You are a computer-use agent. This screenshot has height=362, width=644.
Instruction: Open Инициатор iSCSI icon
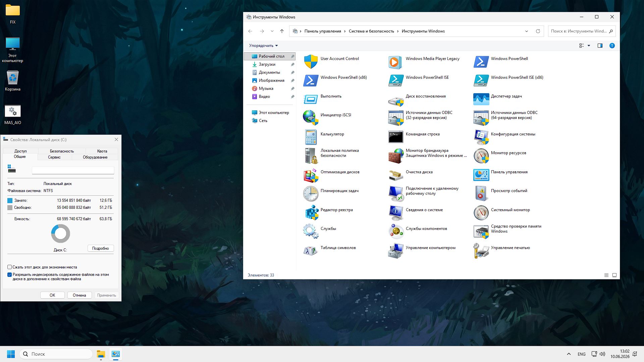(311, 118)
